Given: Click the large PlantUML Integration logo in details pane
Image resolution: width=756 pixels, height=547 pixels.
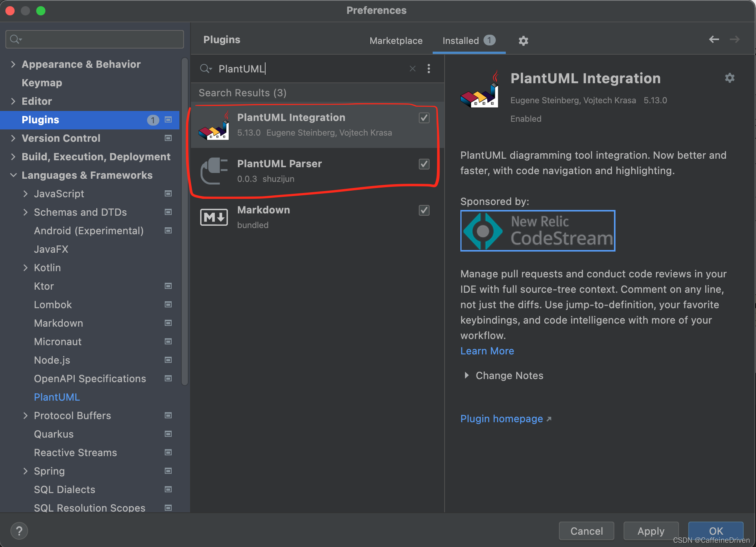Looking at the screenshot, I should click(x=480, y=89).
